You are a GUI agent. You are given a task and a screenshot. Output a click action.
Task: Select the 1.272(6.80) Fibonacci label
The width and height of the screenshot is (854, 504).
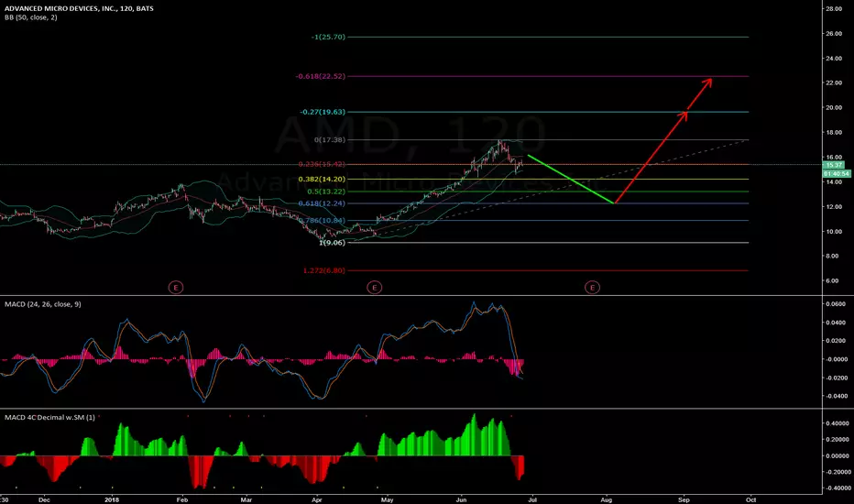pos(324,270)
